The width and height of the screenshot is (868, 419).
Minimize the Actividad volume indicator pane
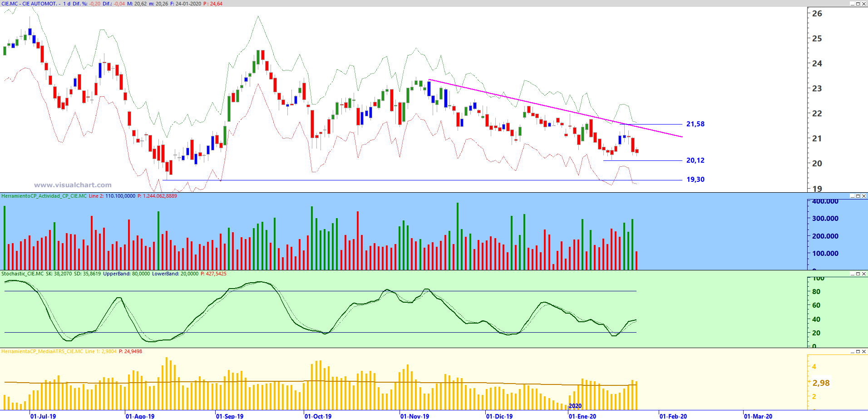tap(852, 196)
